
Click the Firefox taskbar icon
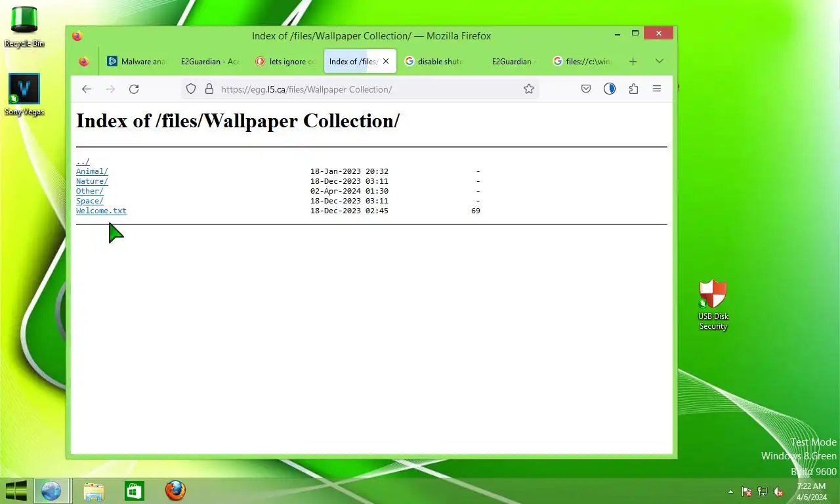tap(175, 491)
